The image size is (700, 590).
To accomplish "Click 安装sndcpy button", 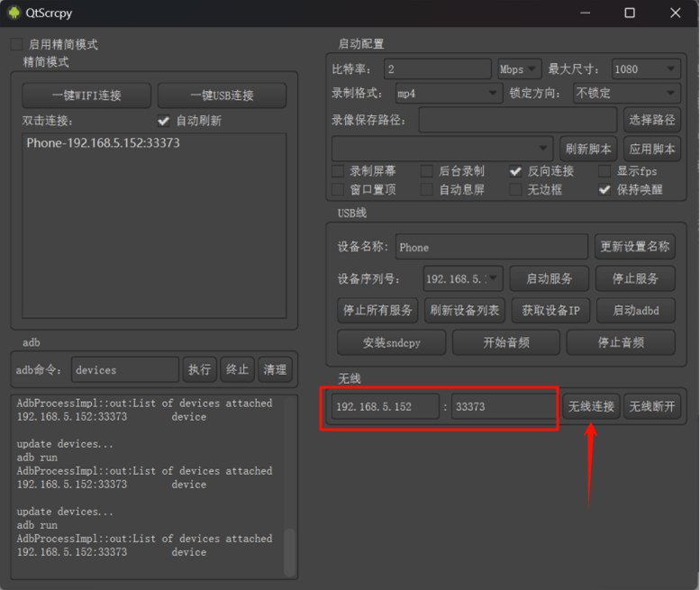I will pos(391,343).
